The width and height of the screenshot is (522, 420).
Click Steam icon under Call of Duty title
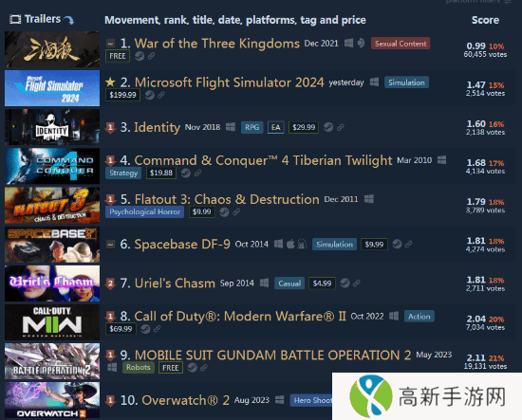pyautogui.click(x=145, y=329)
